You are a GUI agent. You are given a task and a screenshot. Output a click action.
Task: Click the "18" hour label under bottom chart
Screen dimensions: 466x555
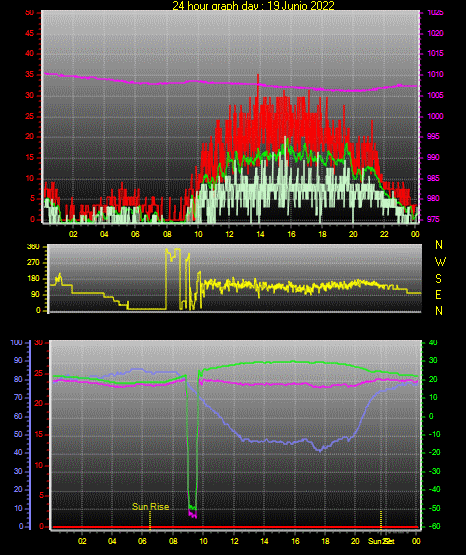pos(325,541)
